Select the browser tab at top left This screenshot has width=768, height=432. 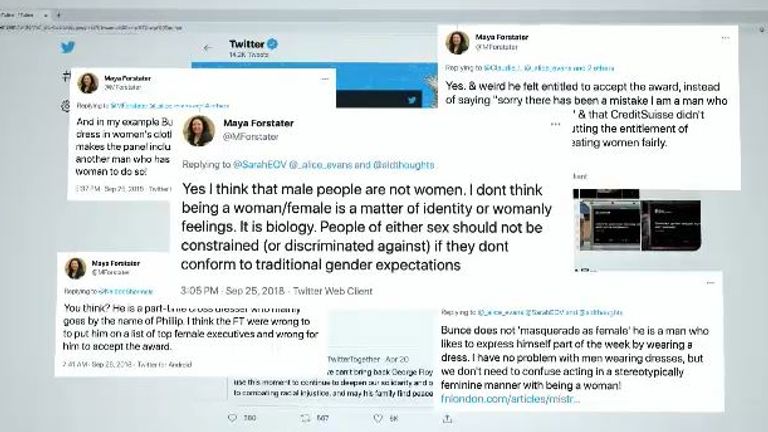[24, 15]
